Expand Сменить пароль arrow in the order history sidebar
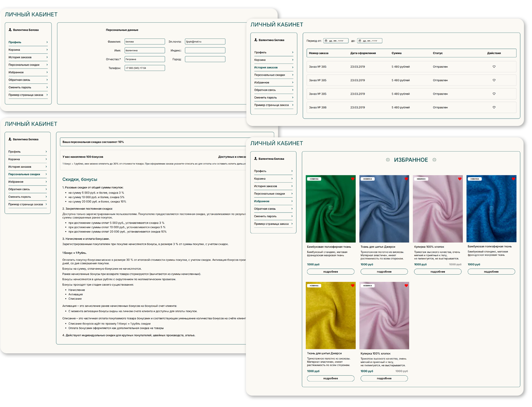Viewport: 532px width, 407px height. click(292, 98)
